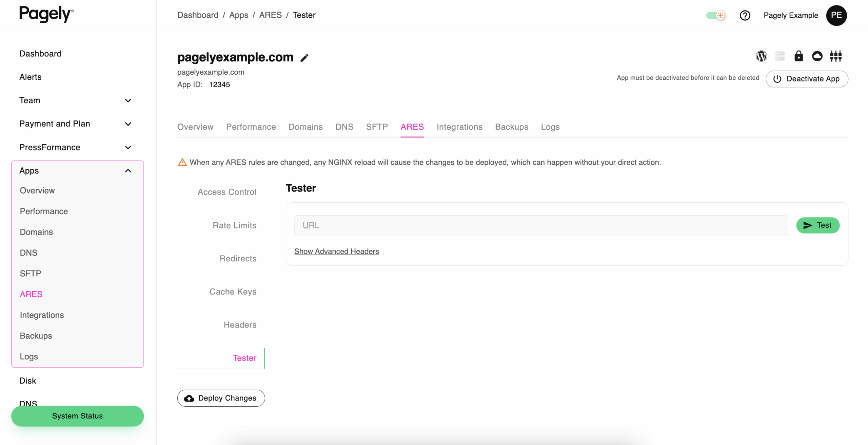Open ARES under Apps in sidebar
The width and height of the screenshot is (868, 445).
pos(31,294)
